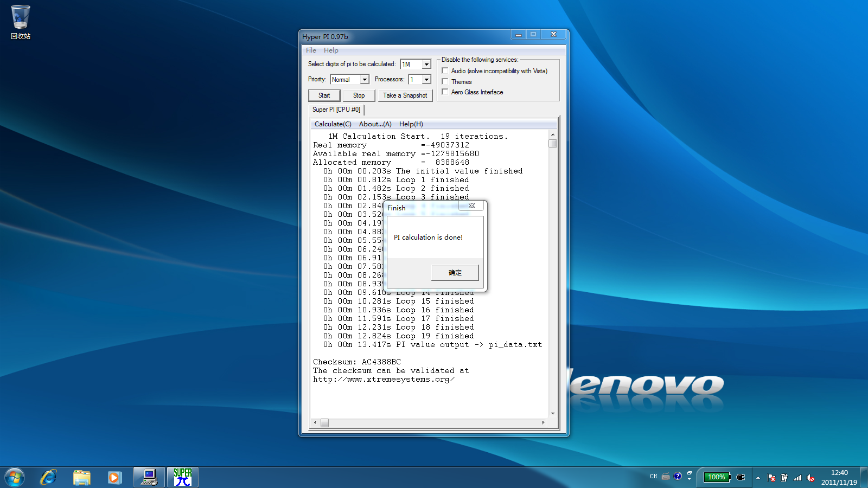Toggle the Themes checkbox
The width and height of the screenshot is (868, 488).
click(x=445, y=81)
